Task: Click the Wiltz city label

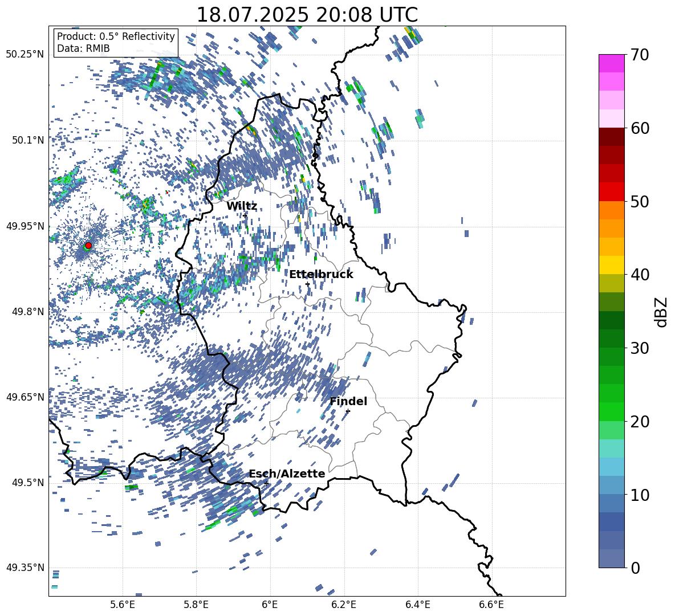Action: pyautogui.click(x=242, y=206)
